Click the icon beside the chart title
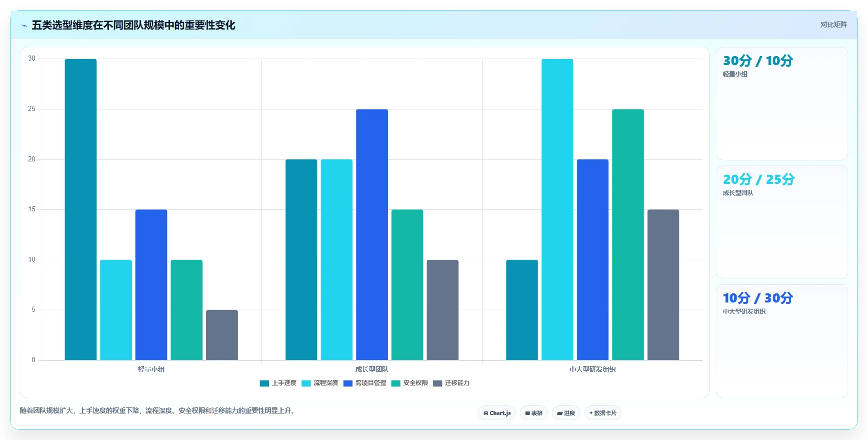 24,25
